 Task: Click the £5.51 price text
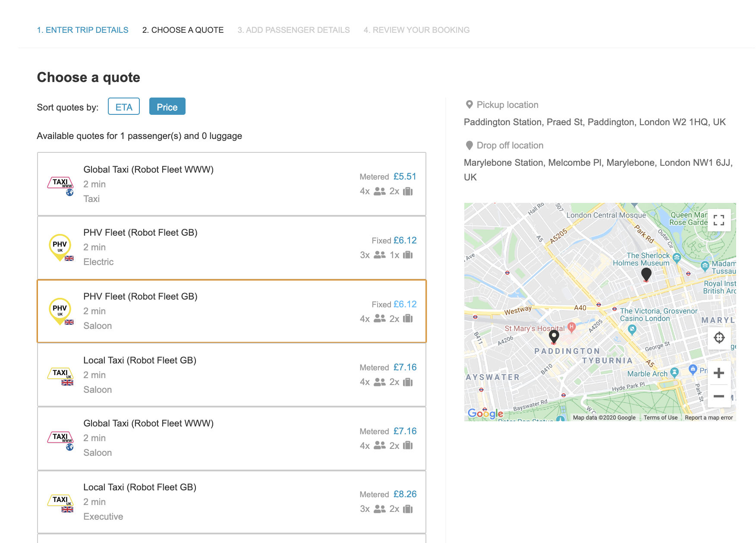[405, 177]
